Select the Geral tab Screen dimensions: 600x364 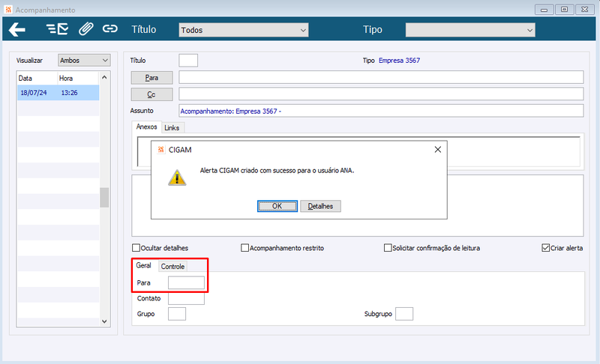[x=144, y=265]
